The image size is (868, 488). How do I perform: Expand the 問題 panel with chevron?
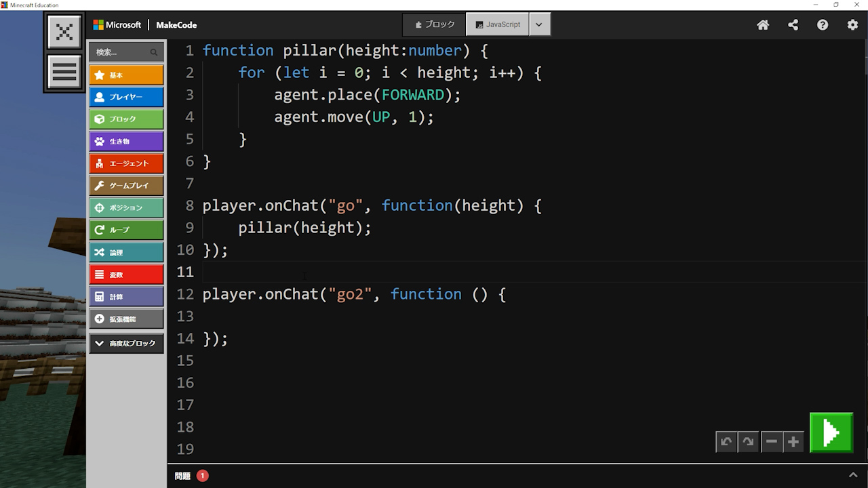point(853,475)
